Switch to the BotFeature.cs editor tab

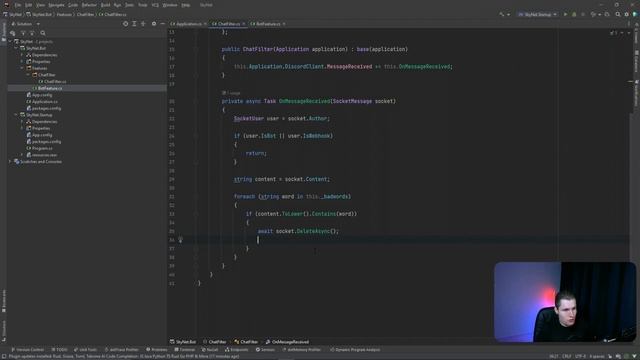tap(268, 24)
